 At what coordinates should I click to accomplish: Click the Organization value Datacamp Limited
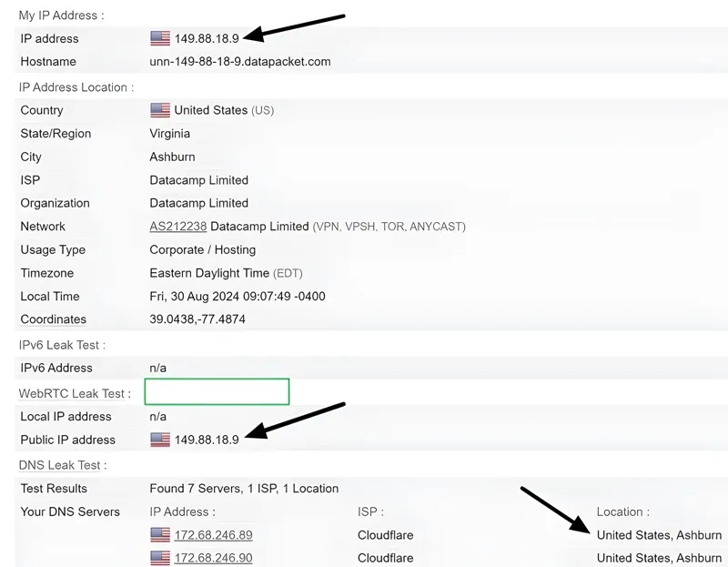tap(198, 203)
